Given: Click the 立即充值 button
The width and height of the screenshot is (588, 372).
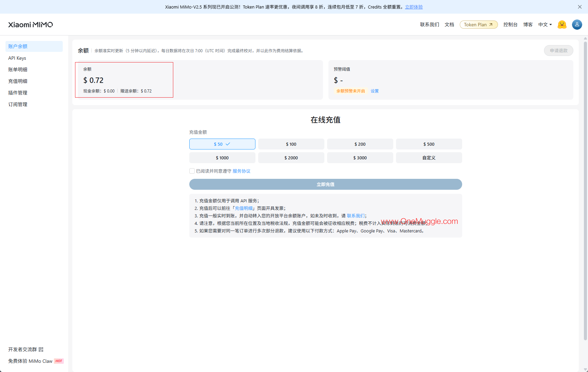Looking at the screenshot, I should [325, 184].
